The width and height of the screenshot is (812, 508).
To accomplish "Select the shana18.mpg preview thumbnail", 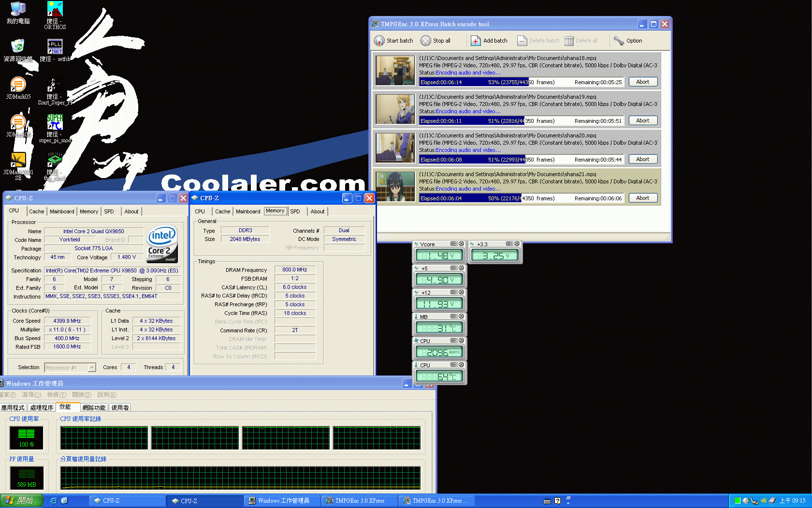I will point(395,70).
